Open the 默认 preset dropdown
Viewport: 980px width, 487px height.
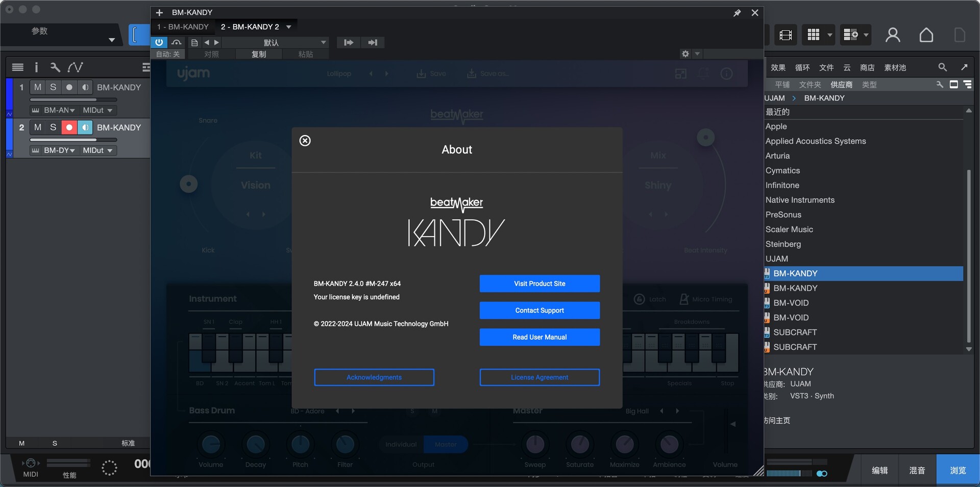click(x=276, y=42)
